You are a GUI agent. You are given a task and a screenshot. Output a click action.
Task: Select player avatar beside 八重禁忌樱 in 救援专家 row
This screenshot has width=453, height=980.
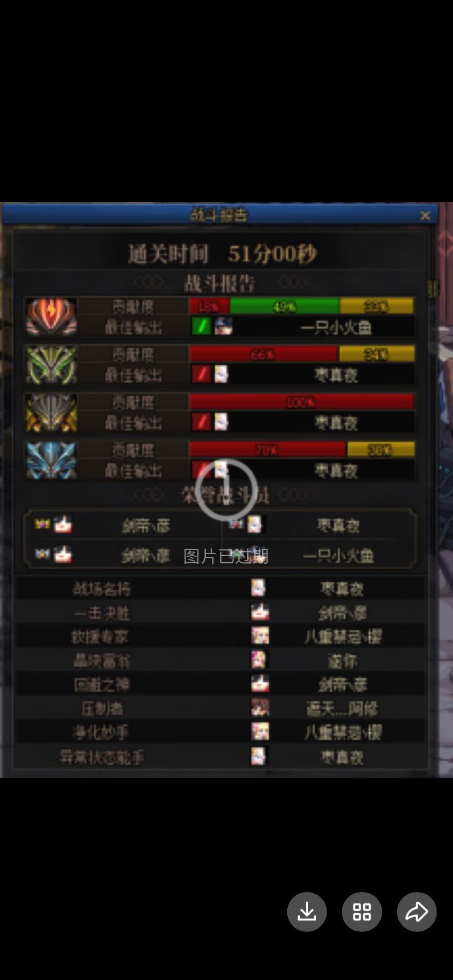tap(260, 635)
